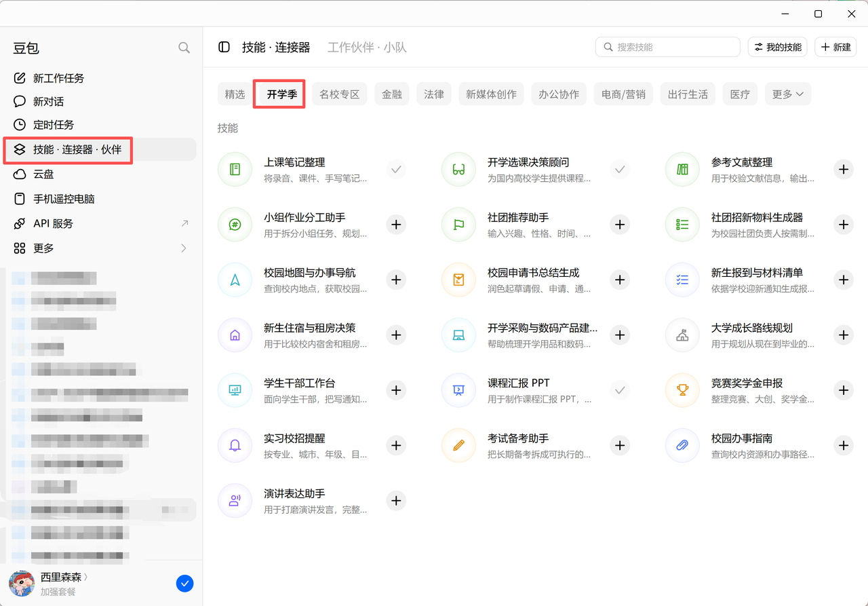Expand the 更多 category dropdown
The image size is (868, 606).
[x=788, y=94]
